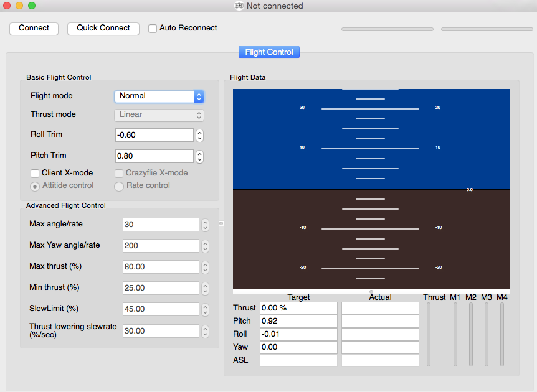Screen dimensions: 537x392
Task: Click the Max thrust (%) stepper arrows
Action: [x=205, y=267]
